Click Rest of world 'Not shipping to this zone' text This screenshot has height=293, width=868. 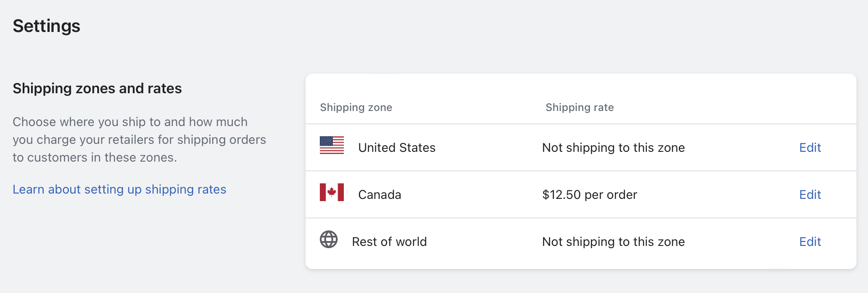(x=613, y=242)
